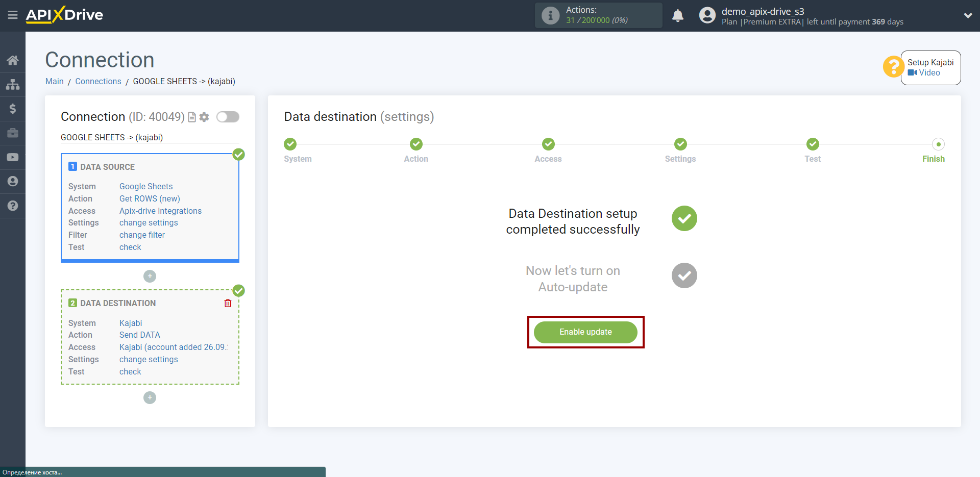Open the briefcase sidebar icon
980x477 pixels.
point(13,133)
